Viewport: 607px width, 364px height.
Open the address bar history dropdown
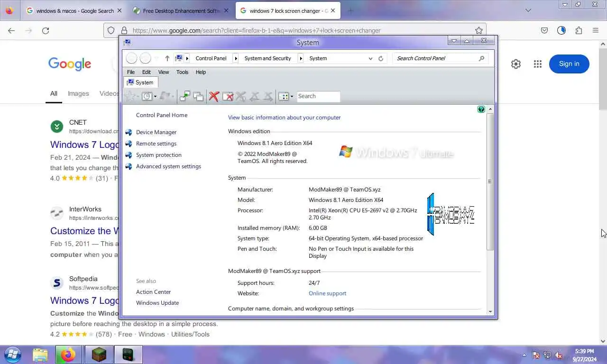[x=370, y=58]
